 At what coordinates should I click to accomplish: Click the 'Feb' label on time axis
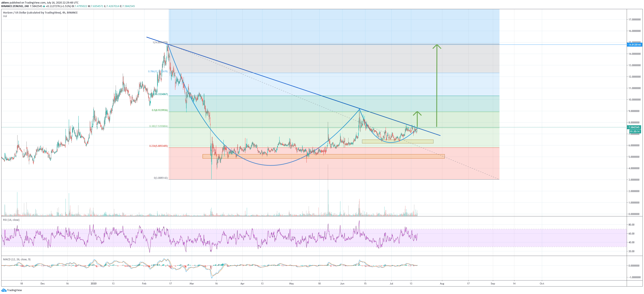[144, 284]
